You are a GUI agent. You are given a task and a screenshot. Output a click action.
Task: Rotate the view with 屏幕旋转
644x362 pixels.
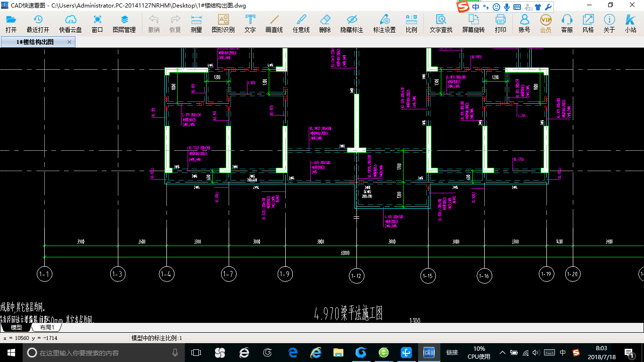pyautogui.click(x=473, y=23)
